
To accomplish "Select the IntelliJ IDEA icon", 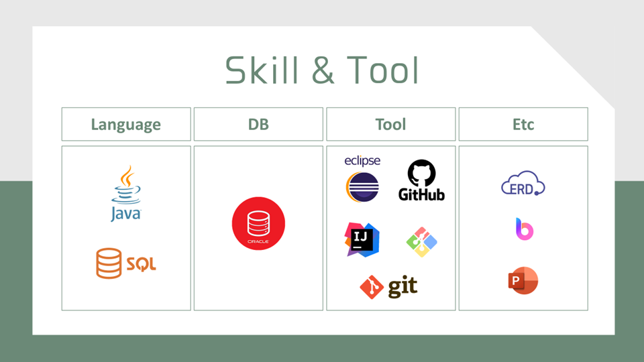I will pyautogui.click(x=362, y=240).
